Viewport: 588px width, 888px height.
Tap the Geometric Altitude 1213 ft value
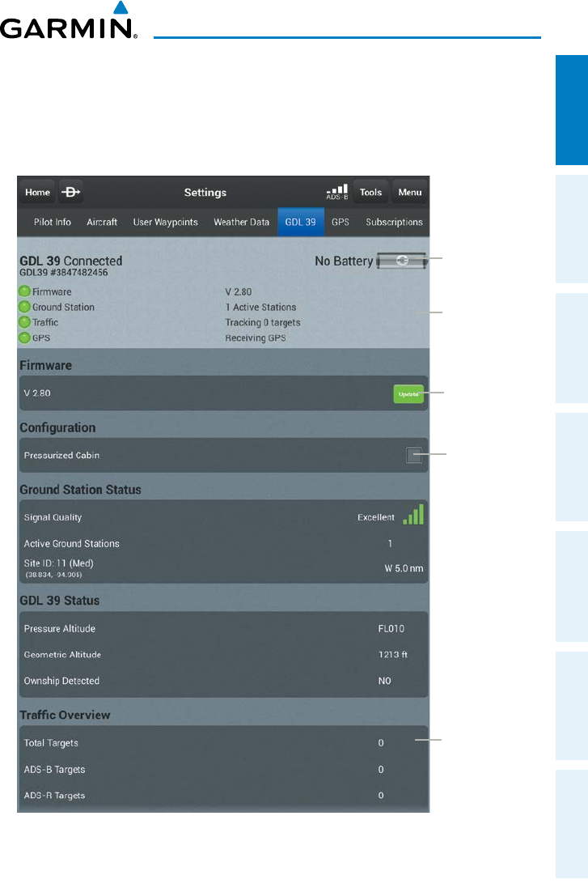click(x=393, y=654)
